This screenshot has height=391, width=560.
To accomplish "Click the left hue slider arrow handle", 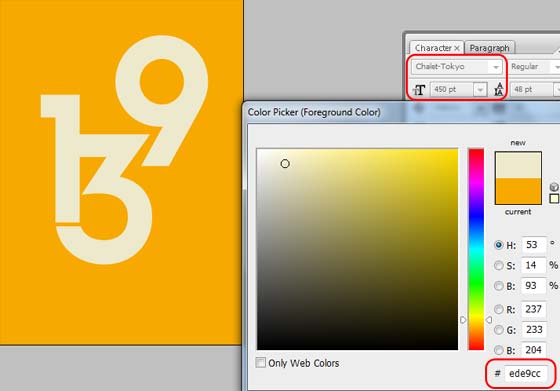I will point(463,320).
